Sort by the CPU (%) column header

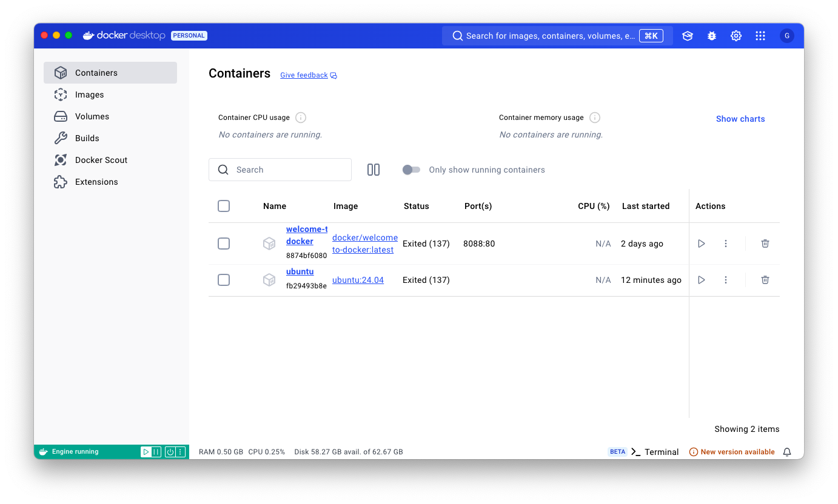click(594, 206)
